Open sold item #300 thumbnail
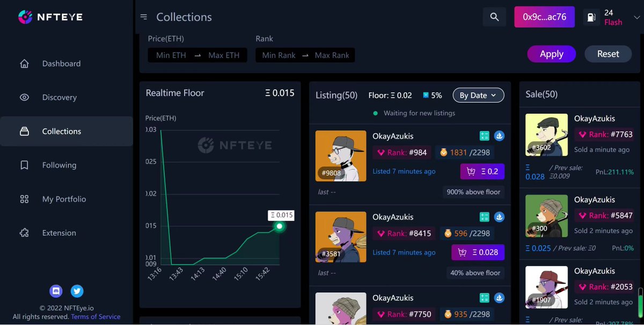644x325 pixels. coord(546,216)
